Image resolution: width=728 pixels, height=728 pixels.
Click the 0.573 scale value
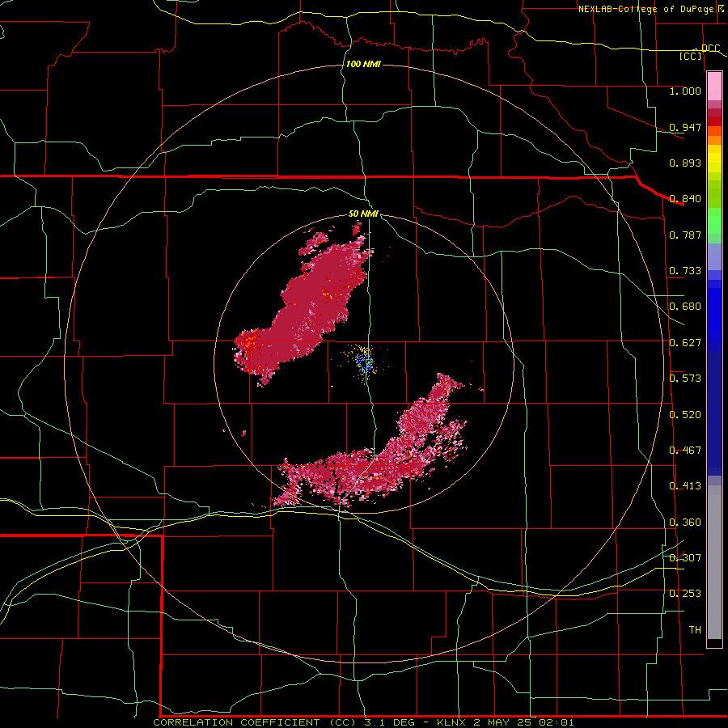[685, 379]
